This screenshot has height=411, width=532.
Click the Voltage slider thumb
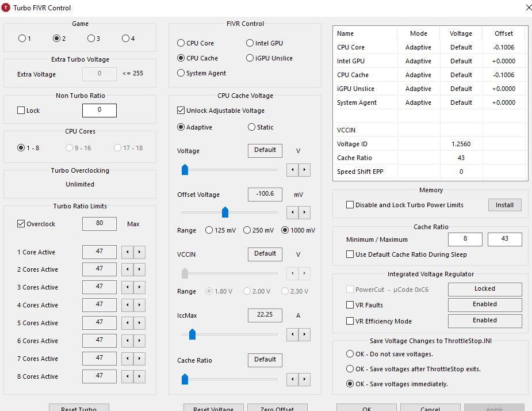tap(185, 169)
